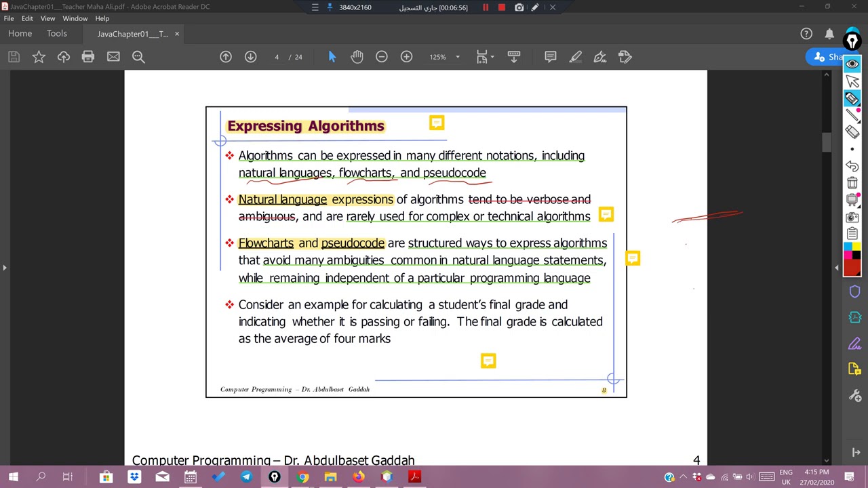Zoom in with the plus button
The height and width of the screenshot is (488, 868).
click(406, 57)
